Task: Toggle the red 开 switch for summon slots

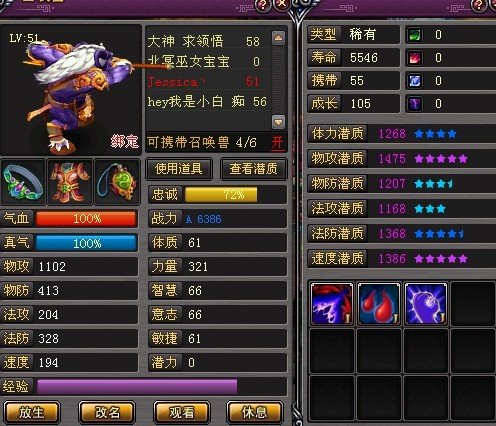Action: tap(277, 143)
